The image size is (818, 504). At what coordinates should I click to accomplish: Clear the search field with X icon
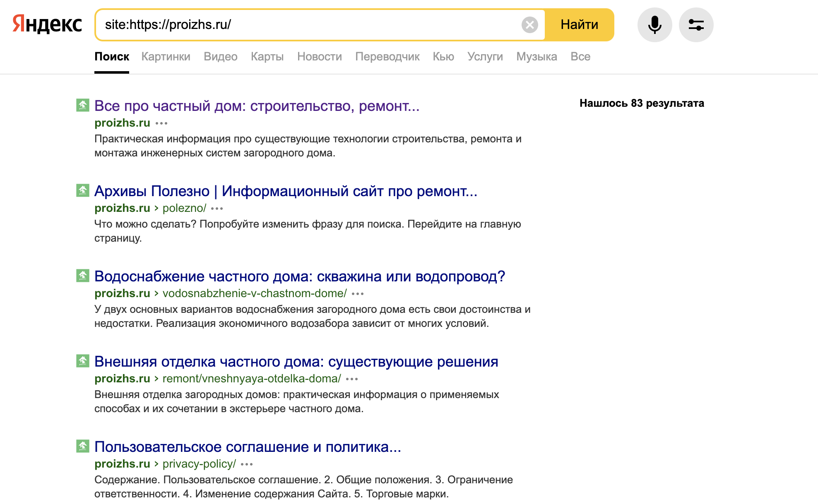click(529, 25)
